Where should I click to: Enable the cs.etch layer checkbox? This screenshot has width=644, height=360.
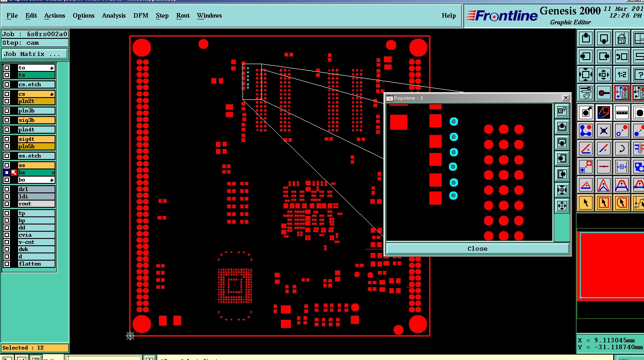[7, 84]
